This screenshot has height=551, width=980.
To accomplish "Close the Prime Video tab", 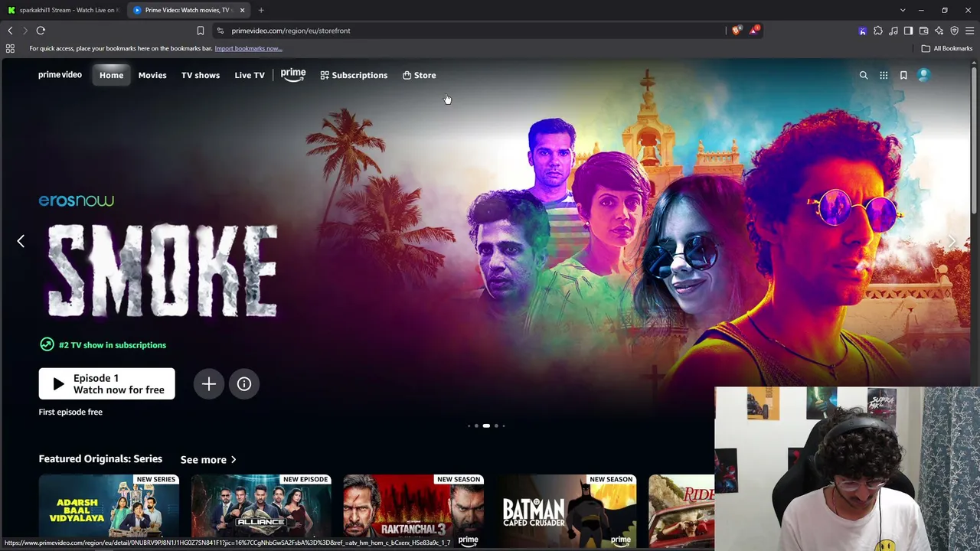I will click(x=242, y=10).
